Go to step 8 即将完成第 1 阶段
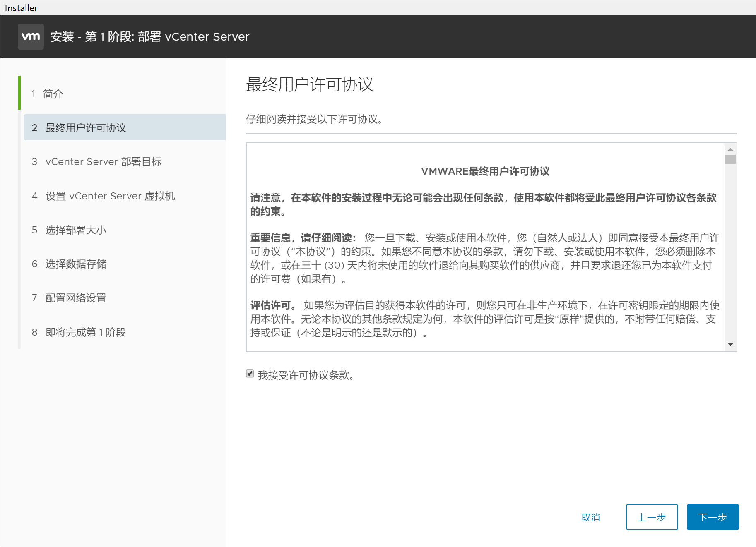 [x=85, y=332]
